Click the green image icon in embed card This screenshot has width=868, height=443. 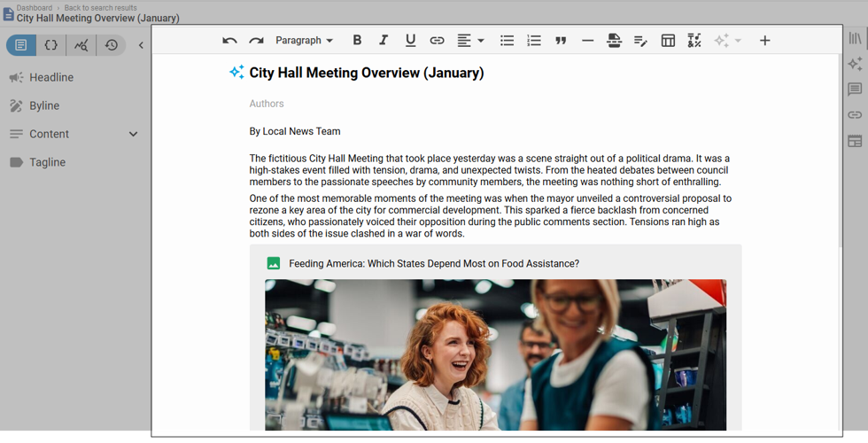click(274, 264)
